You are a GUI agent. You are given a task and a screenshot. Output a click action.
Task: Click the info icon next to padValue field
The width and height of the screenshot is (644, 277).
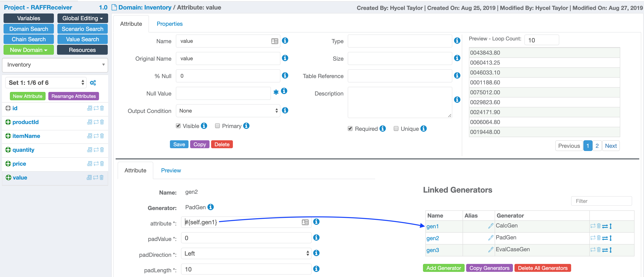coord(316,237)
